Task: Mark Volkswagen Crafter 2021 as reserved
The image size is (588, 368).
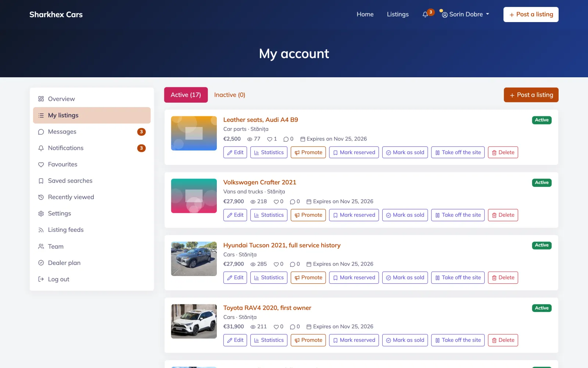Action: point(354,215)
